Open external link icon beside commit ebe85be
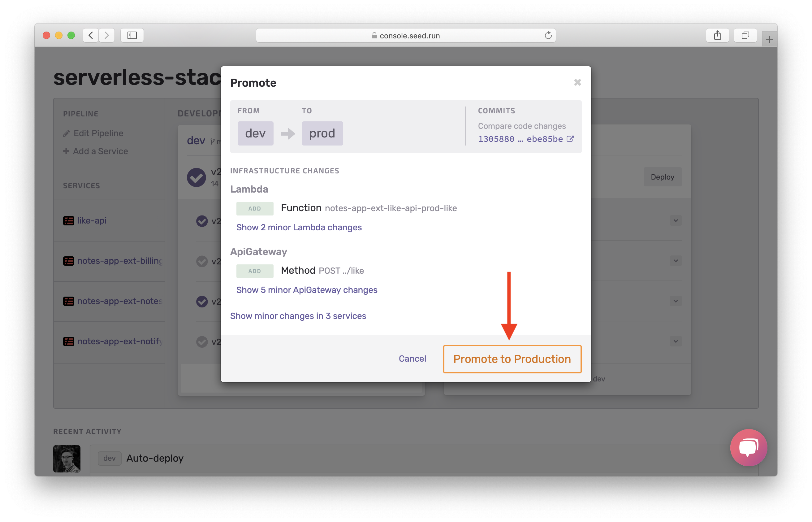812x522 pixels. (570, 139)
